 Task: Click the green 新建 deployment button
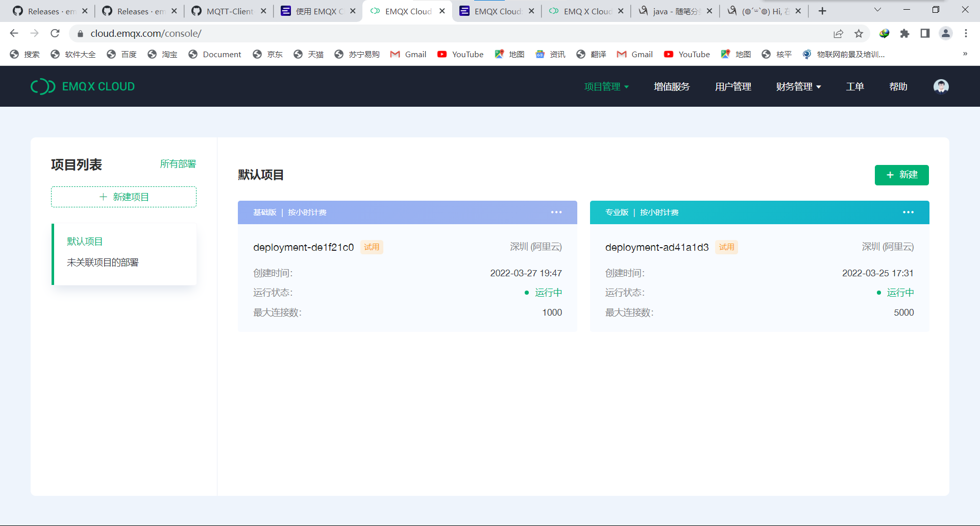pyautogui.click(x=901, y=175)
